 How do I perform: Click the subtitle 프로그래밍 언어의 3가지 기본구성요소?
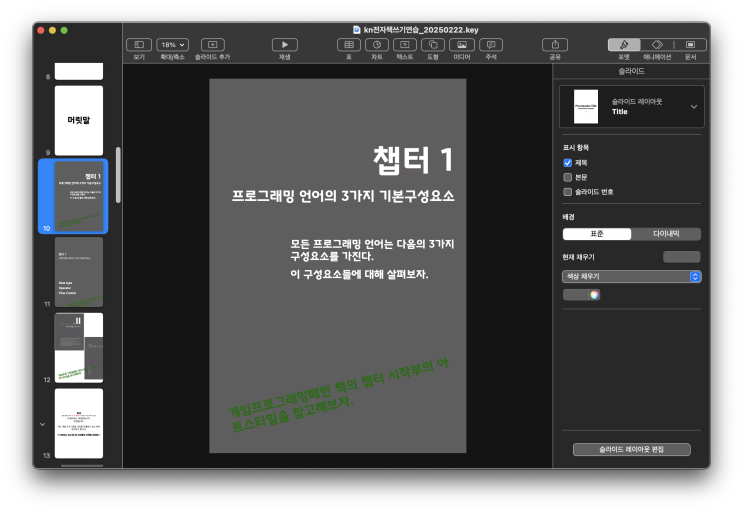pyautogui.click(x=343, y=196)
